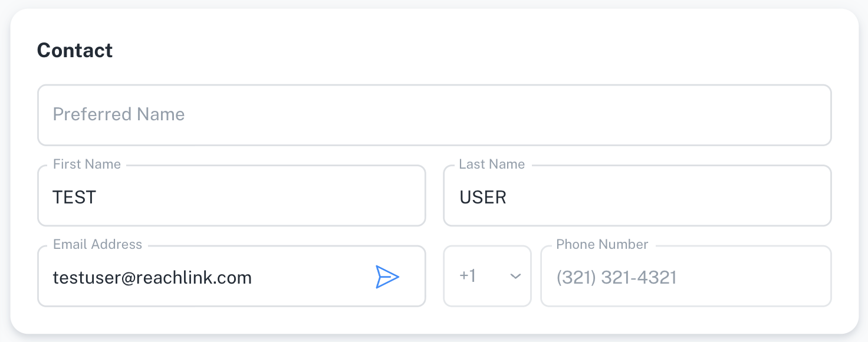Open the +1 country code dropdown
The image size is (868, 342).
coord(487,276)
